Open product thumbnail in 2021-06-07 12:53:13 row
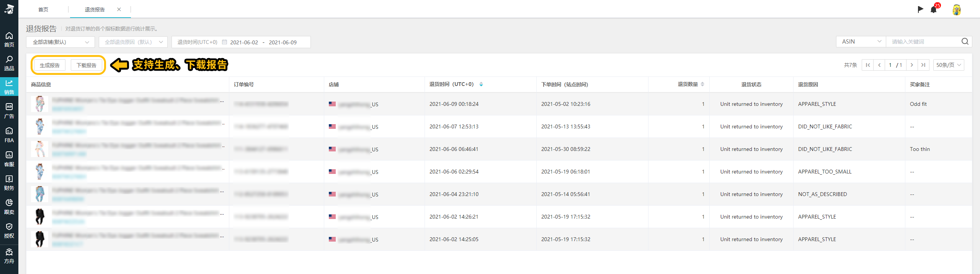Screen dimensions: 980x274 pyautogui.click(x=40, y=126)
